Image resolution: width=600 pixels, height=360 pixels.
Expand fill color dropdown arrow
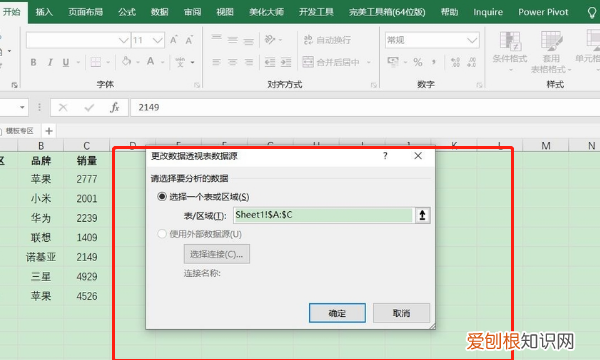(x=138, y=62)
